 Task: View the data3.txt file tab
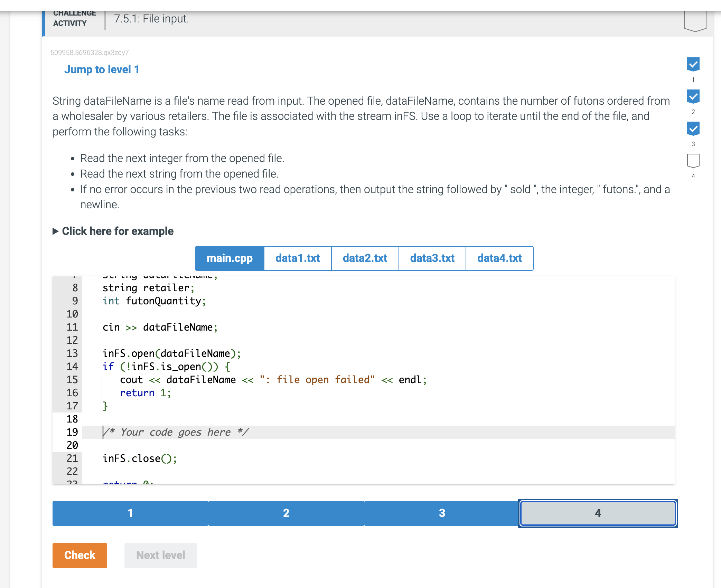coord(432,258)
